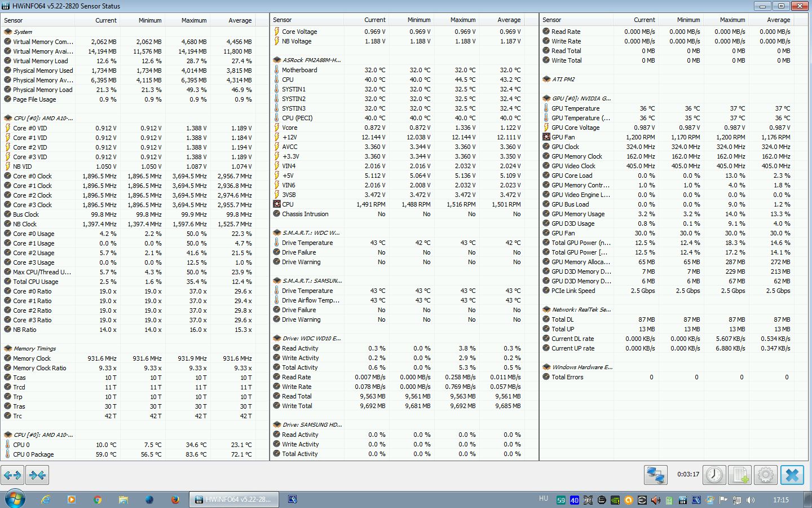
Task: Select the 'Current DL rate' row
Action: (674, 339)
